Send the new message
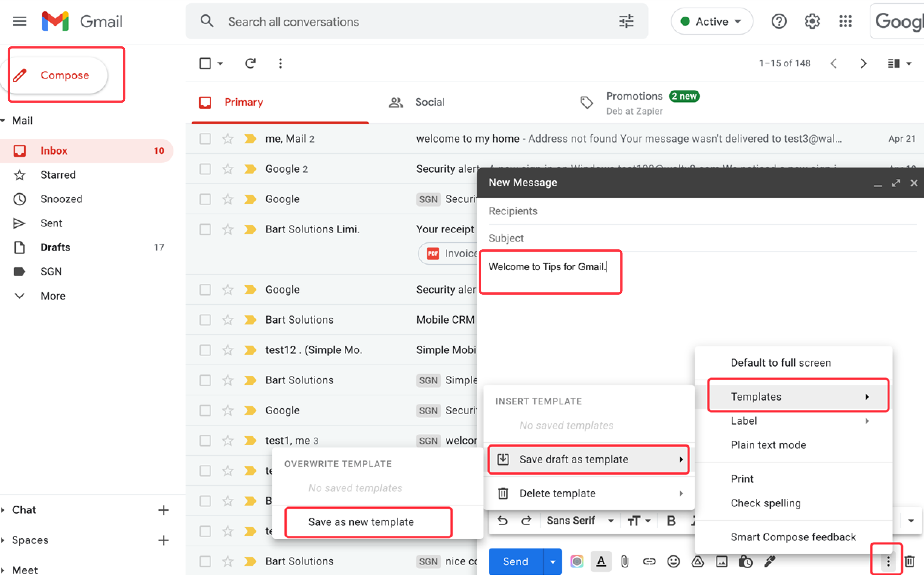 [516, 561]
